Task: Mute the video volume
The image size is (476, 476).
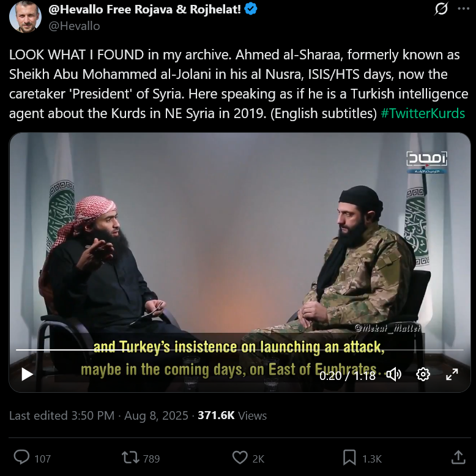Action: point(394,374)
